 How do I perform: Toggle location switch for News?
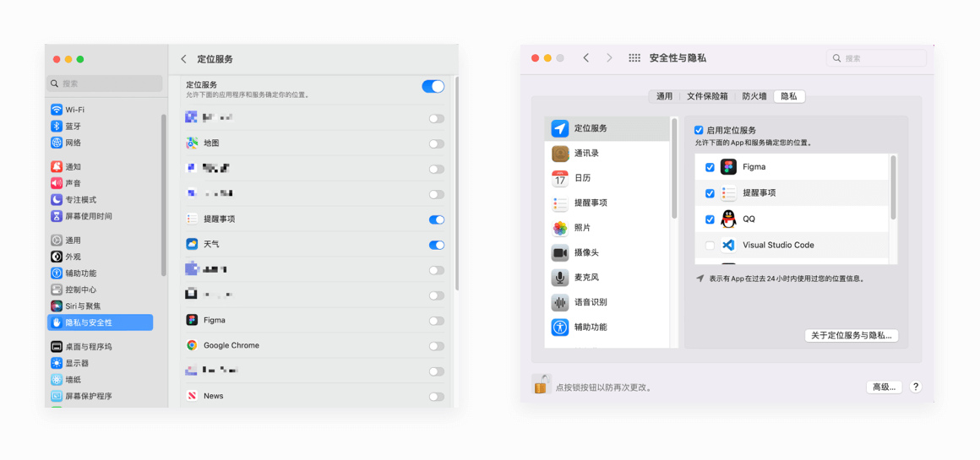[x=436, y=397]
